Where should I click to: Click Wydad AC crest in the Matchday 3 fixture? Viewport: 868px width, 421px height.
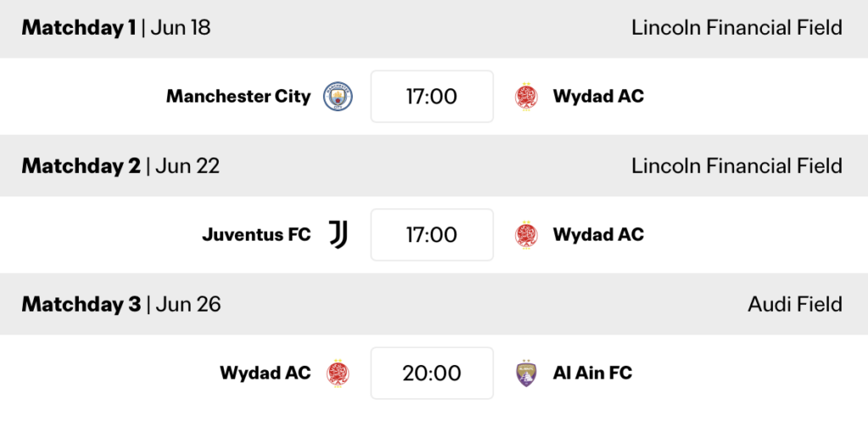[x=338, y=373]
